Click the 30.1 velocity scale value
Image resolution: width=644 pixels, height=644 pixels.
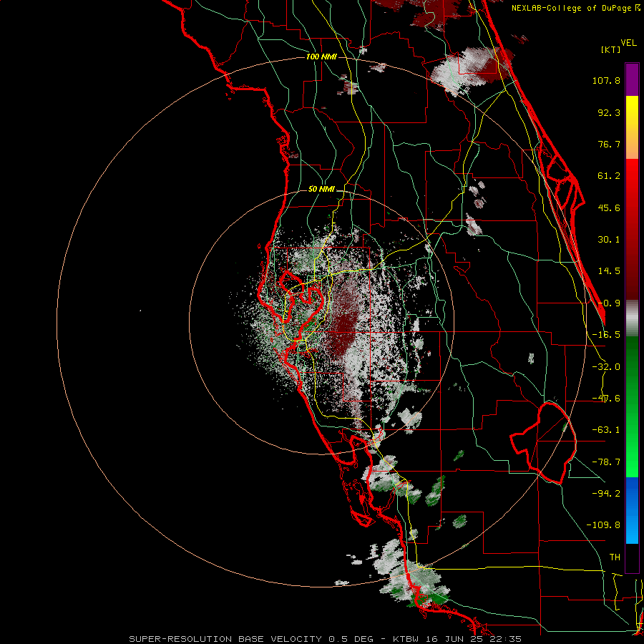point(609,240)
